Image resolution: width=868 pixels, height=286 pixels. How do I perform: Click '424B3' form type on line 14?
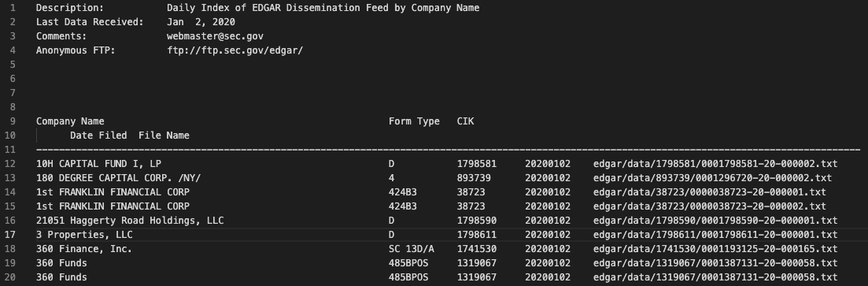pos(403,192)
